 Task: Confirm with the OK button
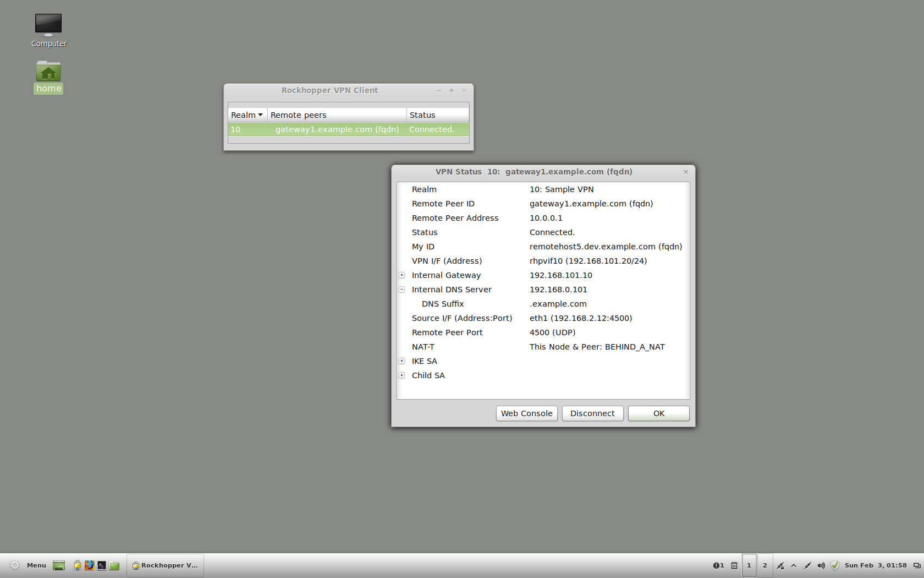[x=658, y=413]
